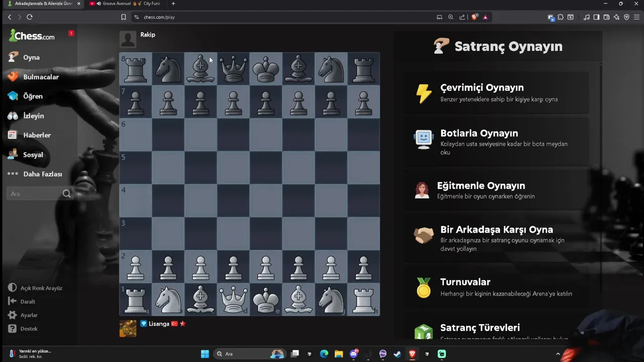644x362 pixels.
Task: Select the white knight on g1
Action: (331, 299)
